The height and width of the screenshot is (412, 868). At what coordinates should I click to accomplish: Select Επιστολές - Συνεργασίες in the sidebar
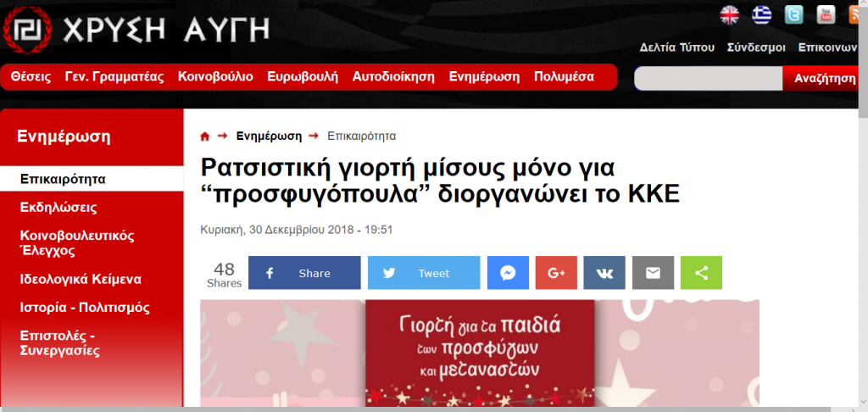click(60, 343)
